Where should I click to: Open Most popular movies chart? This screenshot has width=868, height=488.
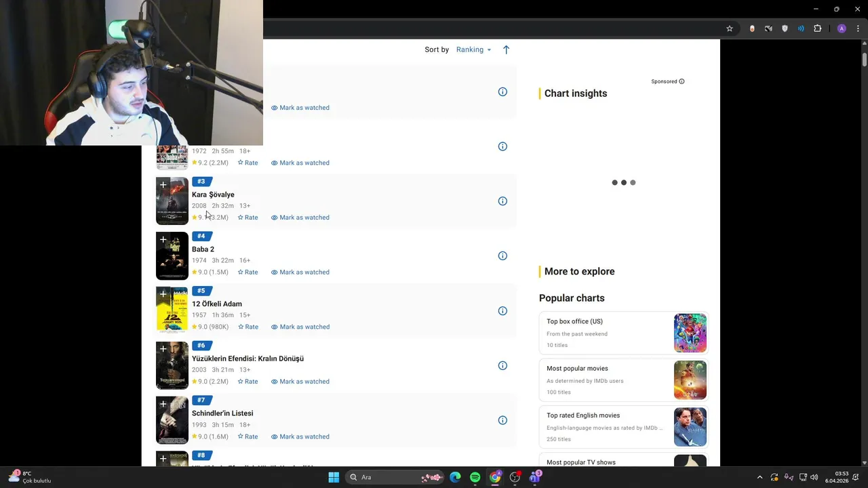(x=624, y=380)
